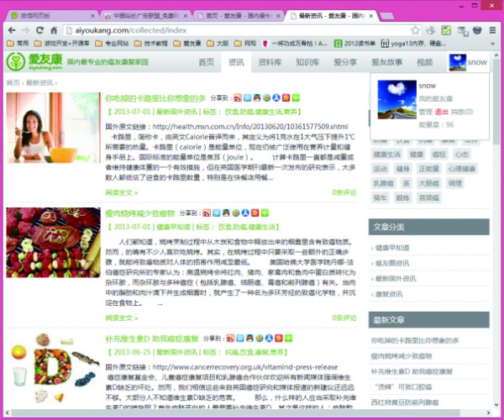Click the snow avatar in the navigation bar
This screenshot has width=504, height=420.
click(x=458, y=62)
